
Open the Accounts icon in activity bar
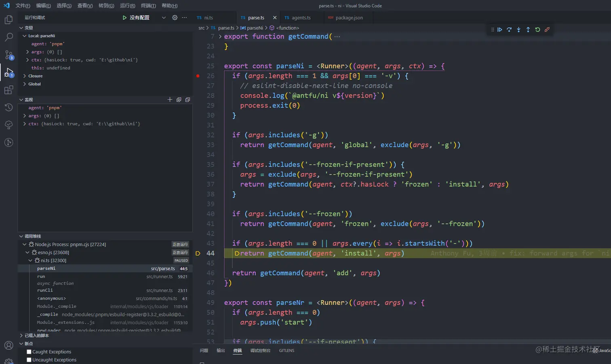[8, 345]
